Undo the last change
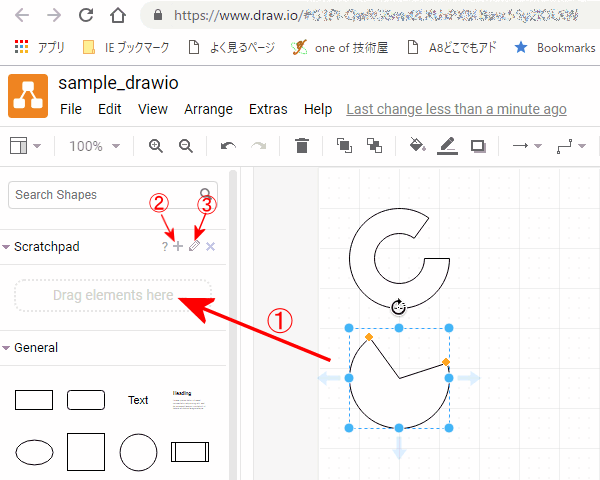The width and height of the screenshot is (600, 480). [x=228, y=146]
